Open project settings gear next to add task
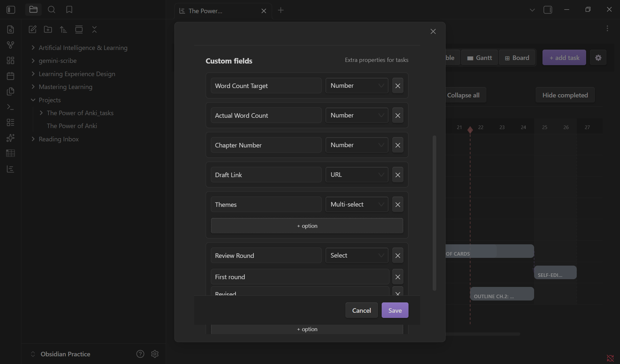Screen dimensions: 620x364 coord(598,57)
